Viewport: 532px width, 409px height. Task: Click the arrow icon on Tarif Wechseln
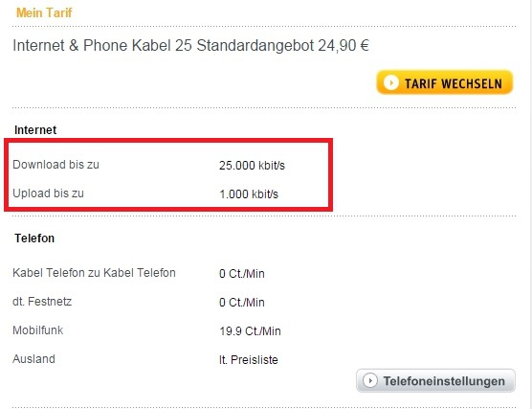(x=390, y=82)
